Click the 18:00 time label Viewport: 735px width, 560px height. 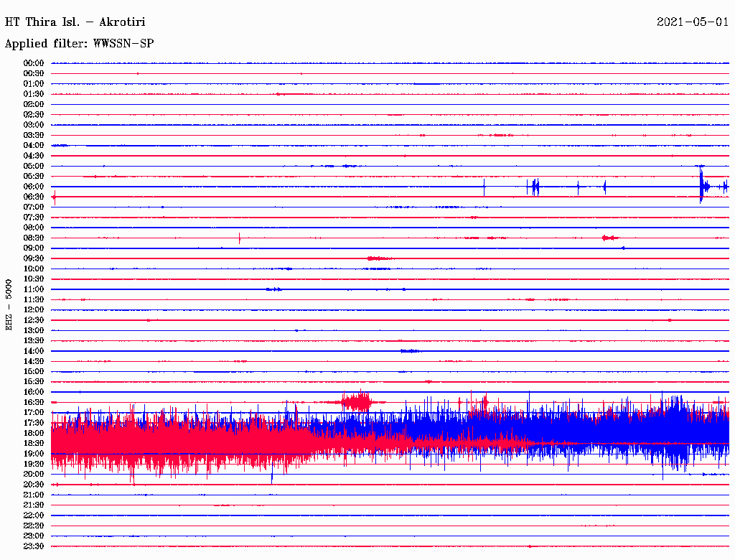click(34, 433)
